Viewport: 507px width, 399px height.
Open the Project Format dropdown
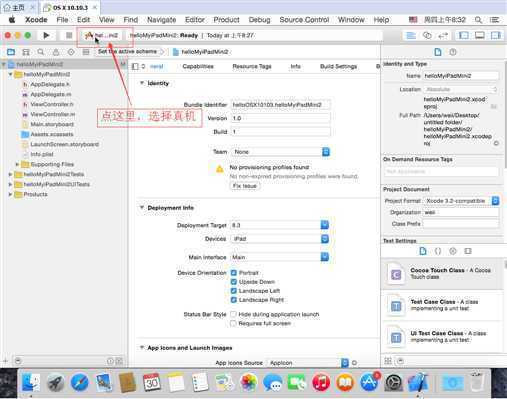coord(461,201)
